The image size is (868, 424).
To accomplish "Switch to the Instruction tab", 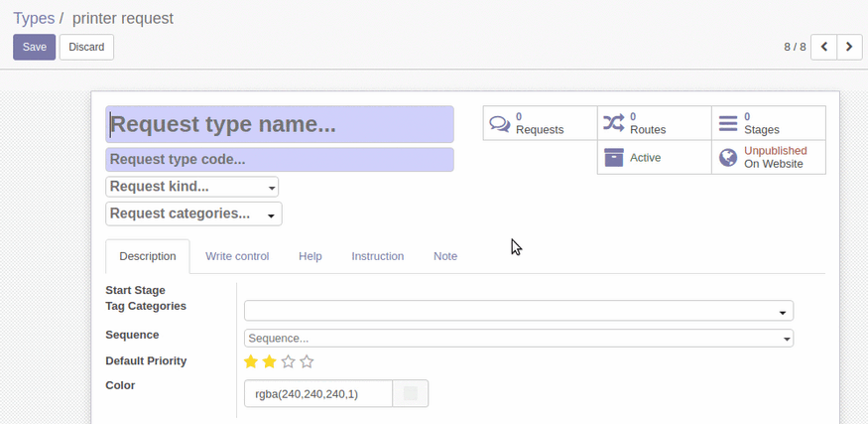I will pos(377,256).
